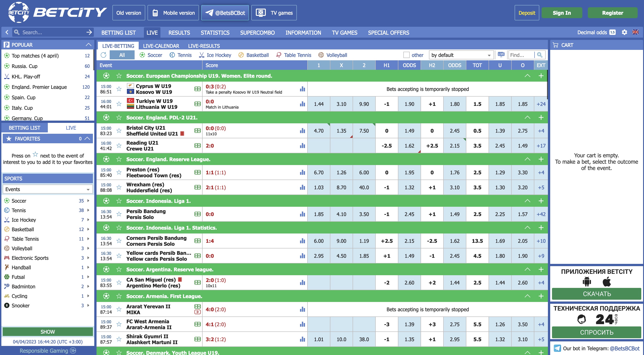The height and width of the screenshot is (355, 644).
Task: Open statistics chart for Cyprus W U19
Action: pos(302,89)
